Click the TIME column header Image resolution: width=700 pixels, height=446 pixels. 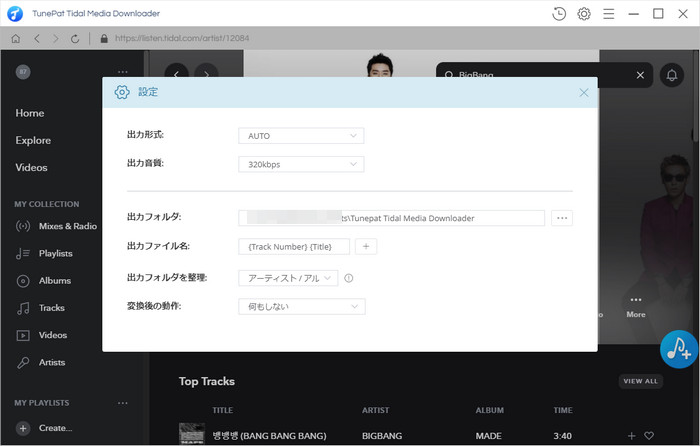[562, 410]
